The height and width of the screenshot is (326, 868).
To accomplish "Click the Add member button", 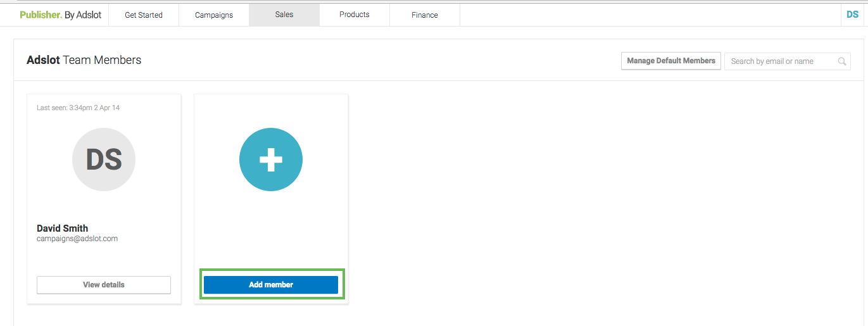I will (271, 285).
